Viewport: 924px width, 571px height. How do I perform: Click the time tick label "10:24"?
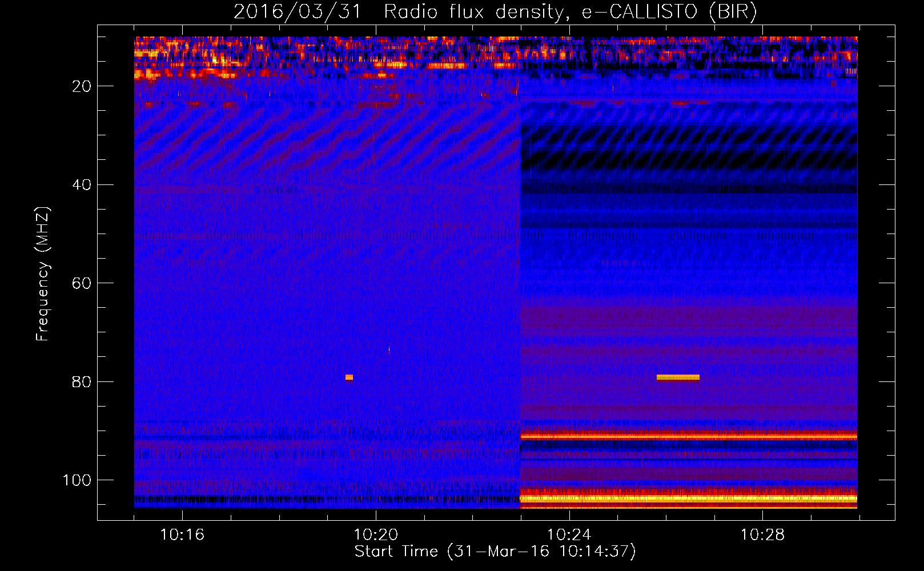[x=569, y=535]
